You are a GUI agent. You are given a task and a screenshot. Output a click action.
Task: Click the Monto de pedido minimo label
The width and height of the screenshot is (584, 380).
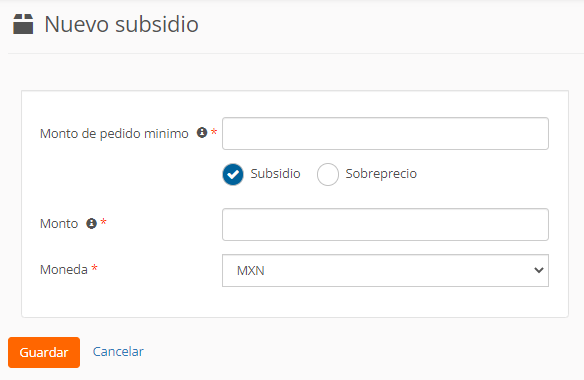114,133
